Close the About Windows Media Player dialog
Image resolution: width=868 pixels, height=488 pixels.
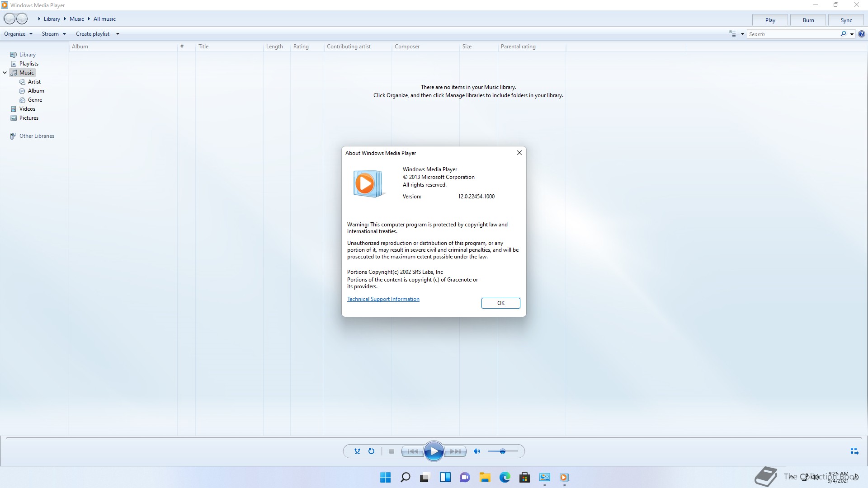519,153
